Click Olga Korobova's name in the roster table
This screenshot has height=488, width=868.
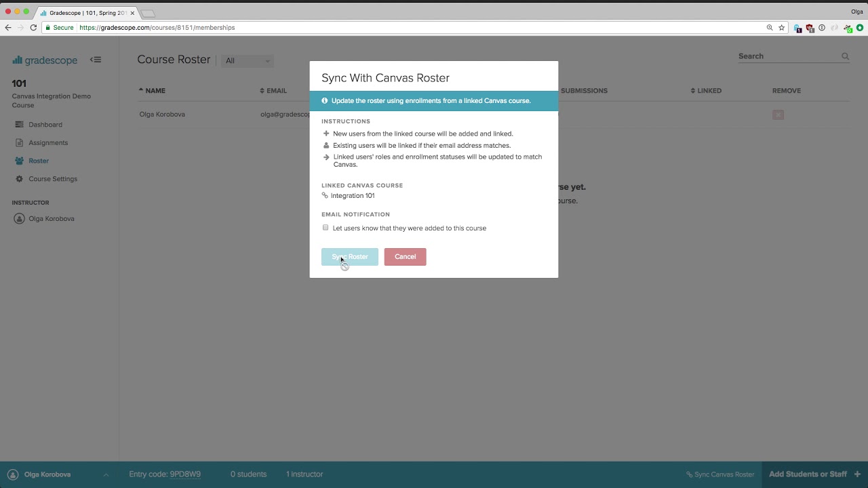162,115
